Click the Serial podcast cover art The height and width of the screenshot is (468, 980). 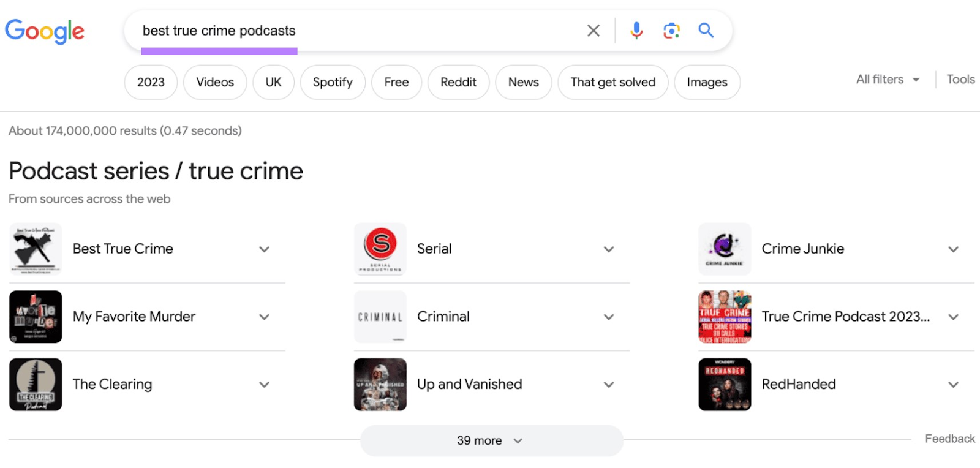click(380, 249)
